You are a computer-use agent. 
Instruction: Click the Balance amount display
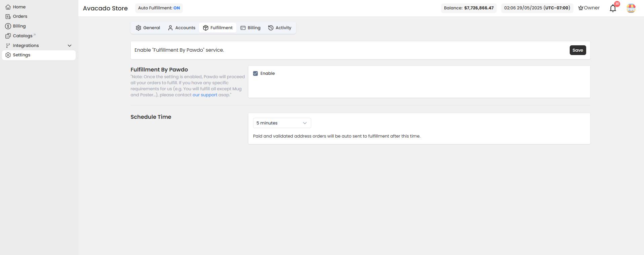point(469,8)
